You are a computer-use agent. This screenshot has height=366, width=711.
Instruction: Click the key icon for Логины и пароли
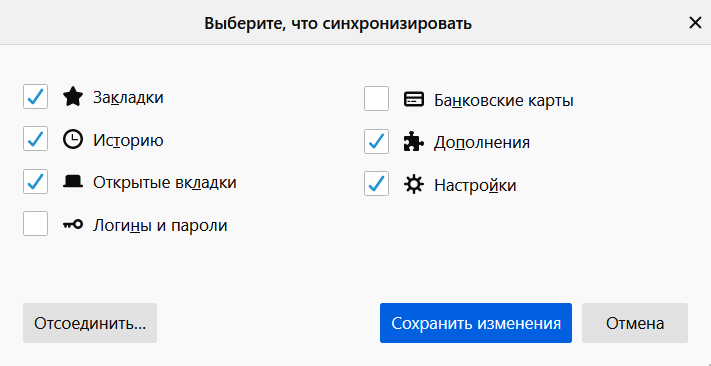click(73, 224)
